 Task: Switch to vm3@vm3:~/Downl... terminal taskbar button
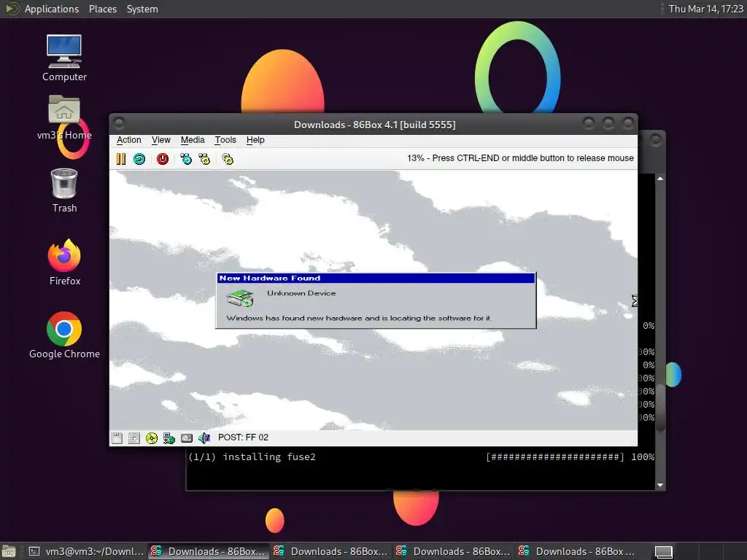86,551
